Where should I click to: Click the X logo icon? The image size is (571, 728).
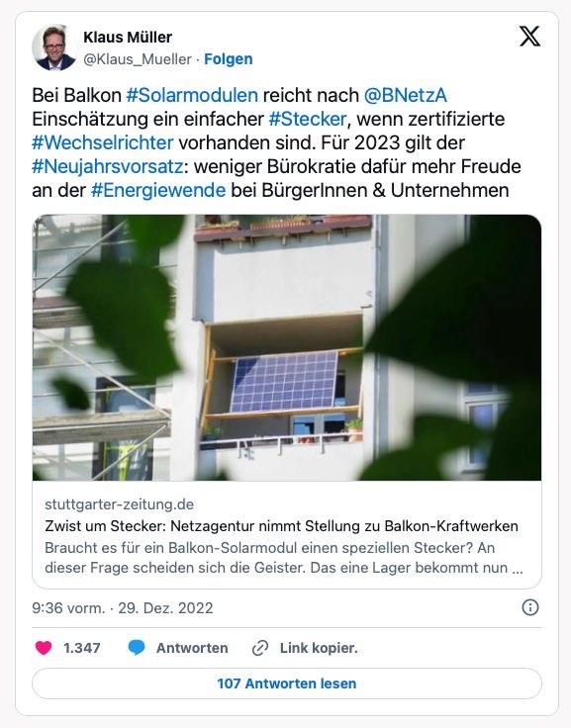[529, 37]
